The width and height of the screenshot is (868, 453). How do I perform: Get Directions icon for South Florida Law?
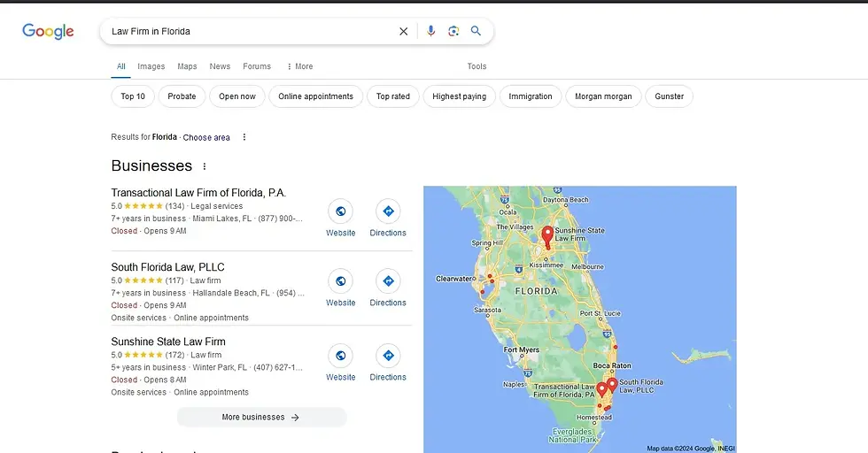[x=388, y=281]
